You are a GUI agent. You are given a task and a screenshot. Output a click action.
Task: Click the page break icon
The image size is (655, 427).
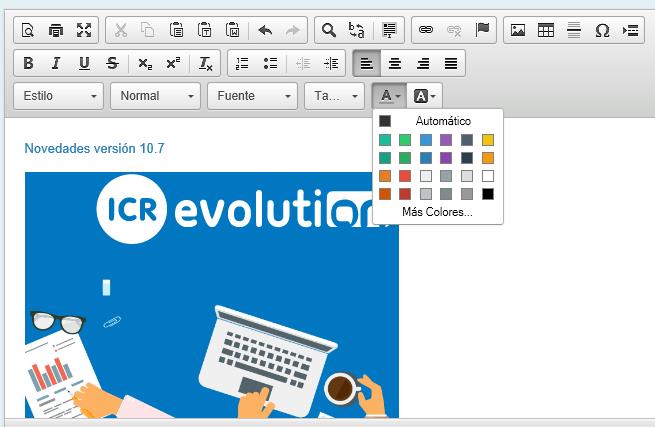tap(630, 30)
